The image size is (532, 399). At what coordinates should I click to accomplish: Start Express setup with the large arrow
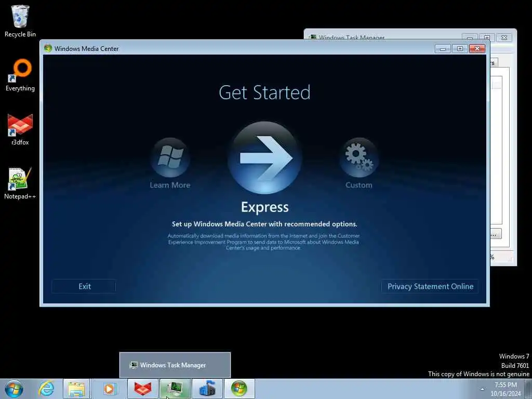coord(264,158)
